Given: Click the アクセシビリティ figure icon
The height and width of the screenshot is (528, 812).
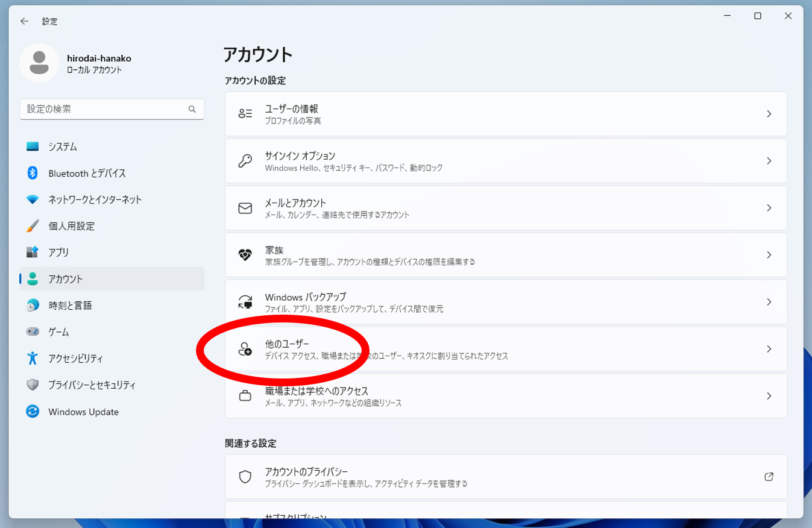Looking at the screenshot, I should tap(33, 358).
